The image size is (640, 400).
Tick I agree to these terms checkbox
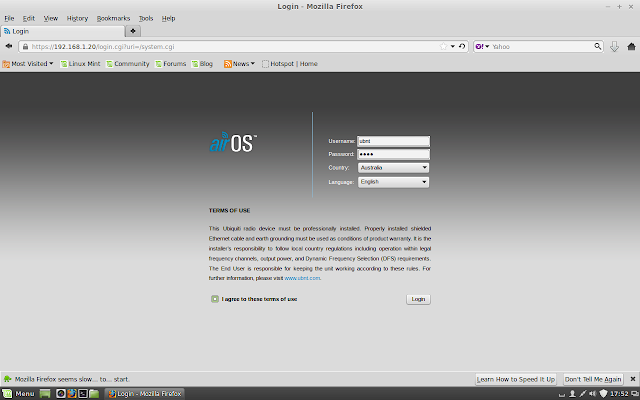[215, 299]
